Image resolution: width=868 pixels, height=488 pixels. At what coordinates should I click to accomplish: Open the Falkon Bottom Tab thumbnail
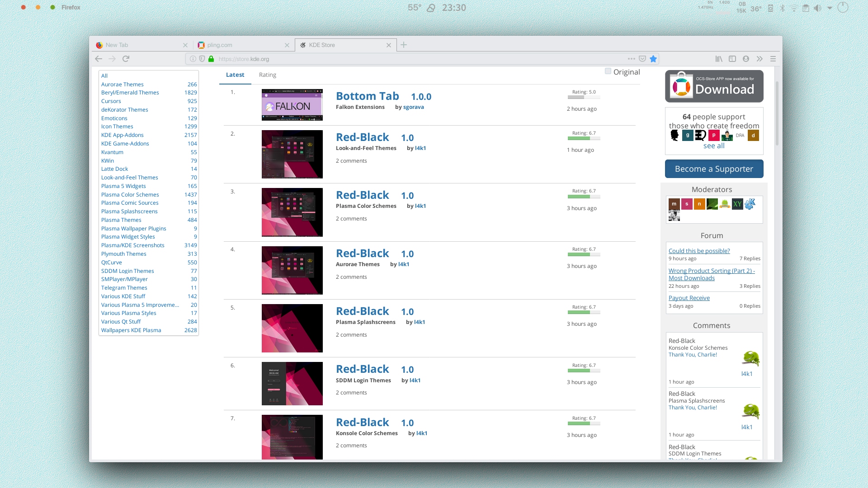pos(292,105)
